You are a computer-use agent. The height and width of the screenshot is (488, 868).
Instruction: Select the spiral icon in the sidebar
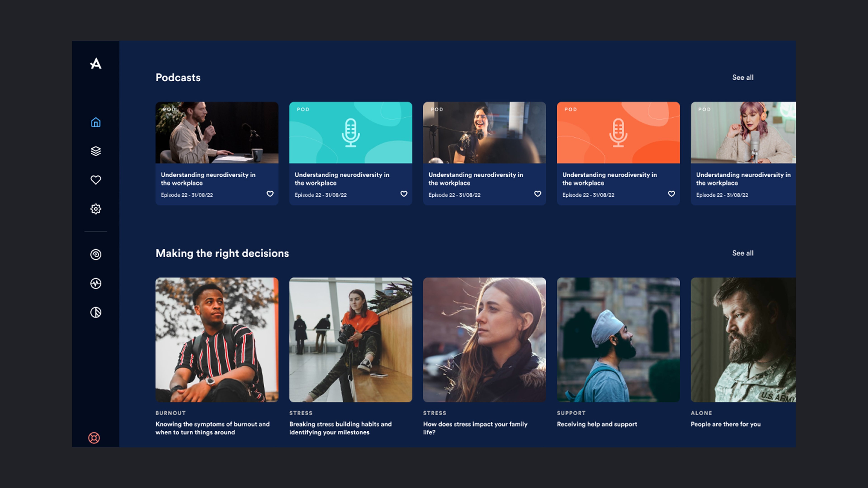click(96, 254)
